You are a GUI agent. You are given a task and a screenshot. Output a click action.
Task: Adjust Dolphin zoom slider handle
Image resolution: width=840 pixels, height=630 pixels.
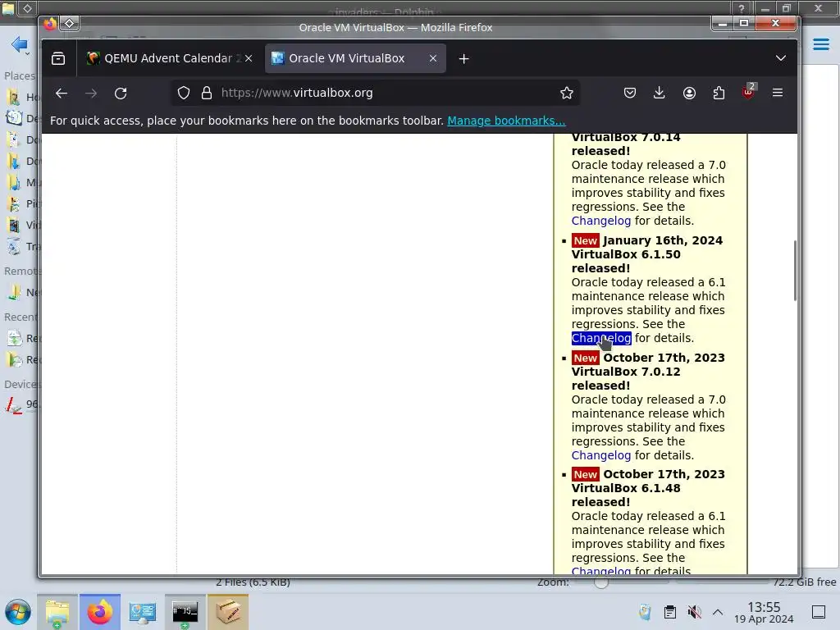601,582
